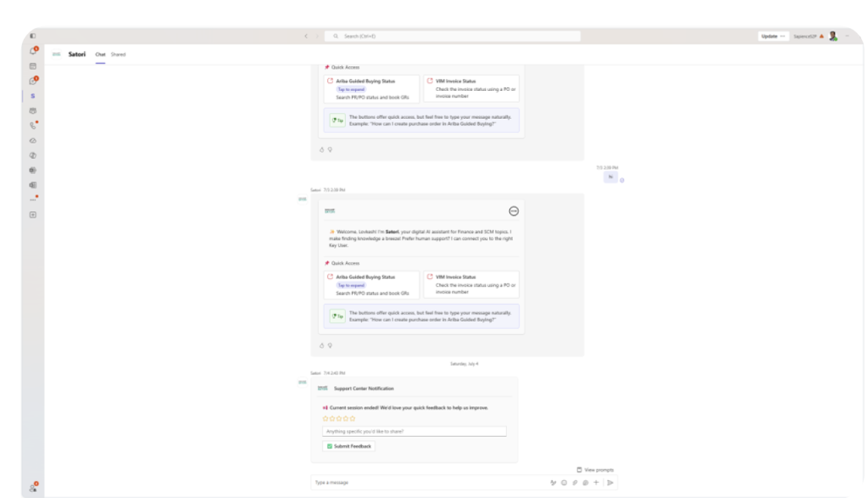
Task: Open the Chat app in sidebar
Action: (x=33, y=81)
